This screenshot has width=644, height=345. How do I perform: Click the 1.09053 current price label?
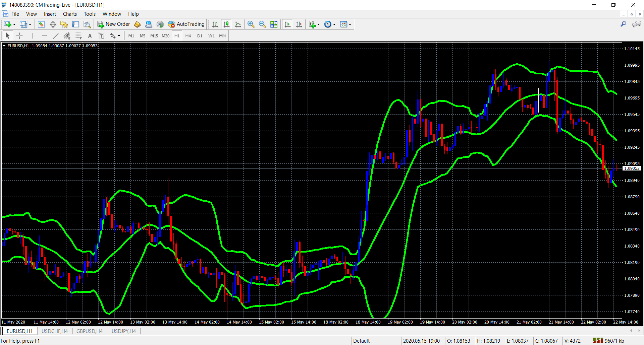click(x=632, y=168)
